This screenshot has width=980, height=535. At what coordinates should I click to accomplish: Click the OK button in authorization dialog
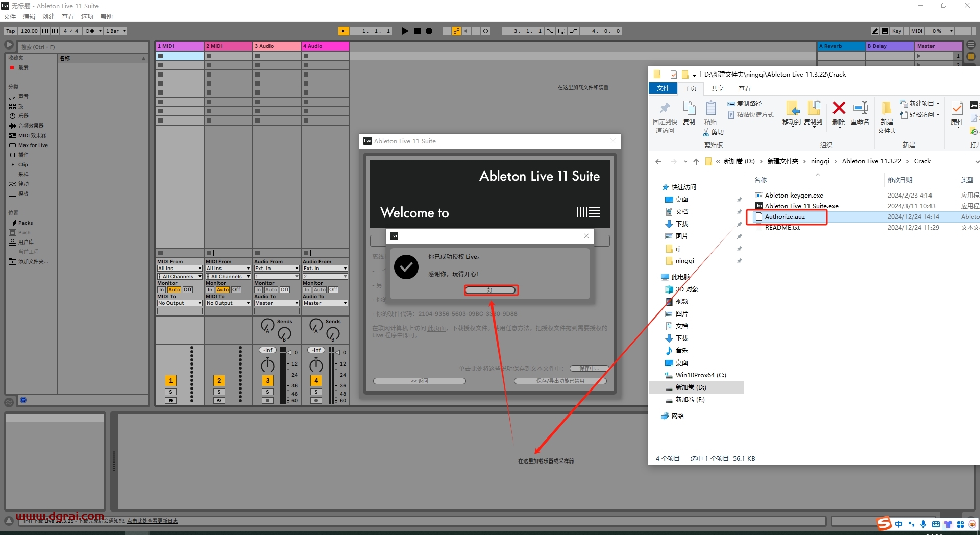click(490, 290)
